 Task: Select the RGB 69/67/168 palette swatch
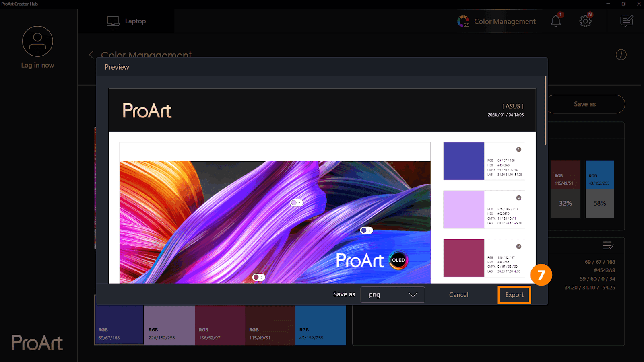119,325
